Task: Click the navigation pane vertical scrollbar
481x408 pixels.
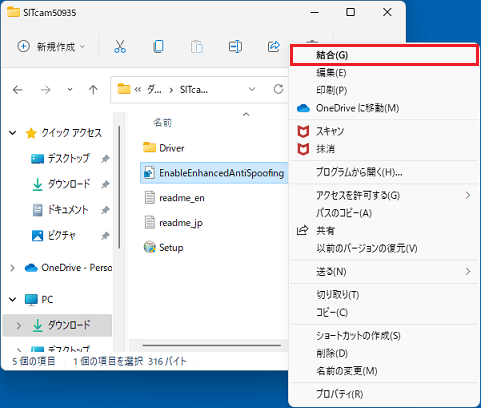Action: tap(119, 187)
